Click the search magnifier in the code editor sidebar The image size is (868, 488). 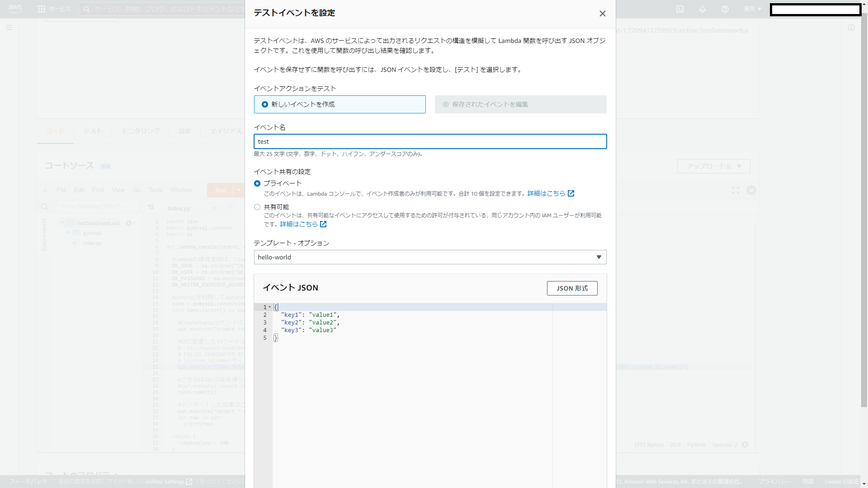(44, 206)
